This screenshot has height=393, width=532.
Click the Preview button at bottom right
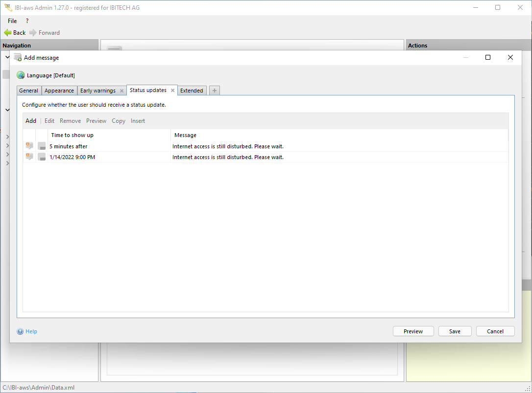[413, 331]
